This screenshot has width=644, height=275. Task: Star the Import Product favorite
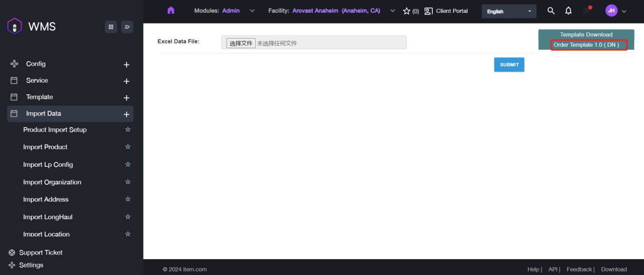point(128,147)
